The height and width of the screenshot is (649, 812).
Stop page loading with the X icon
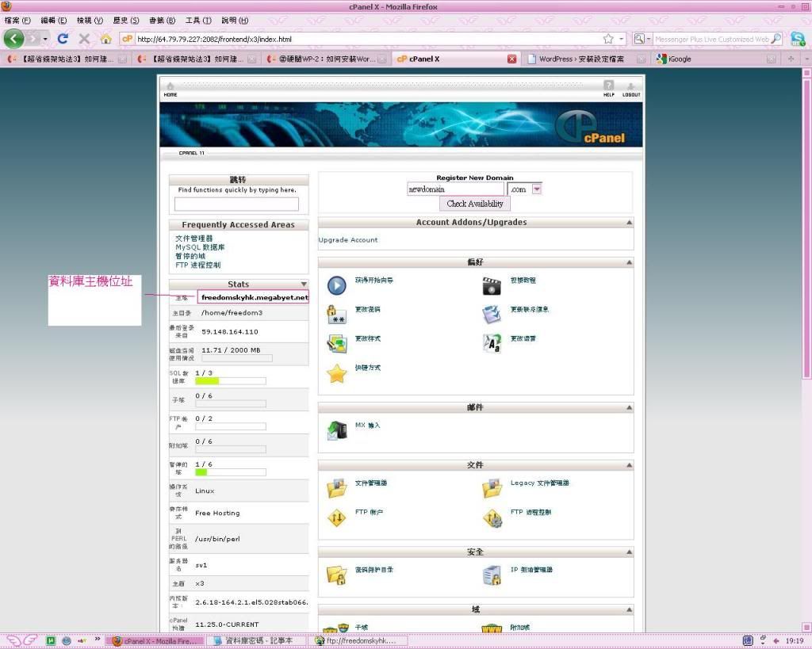tap(84, 39)
